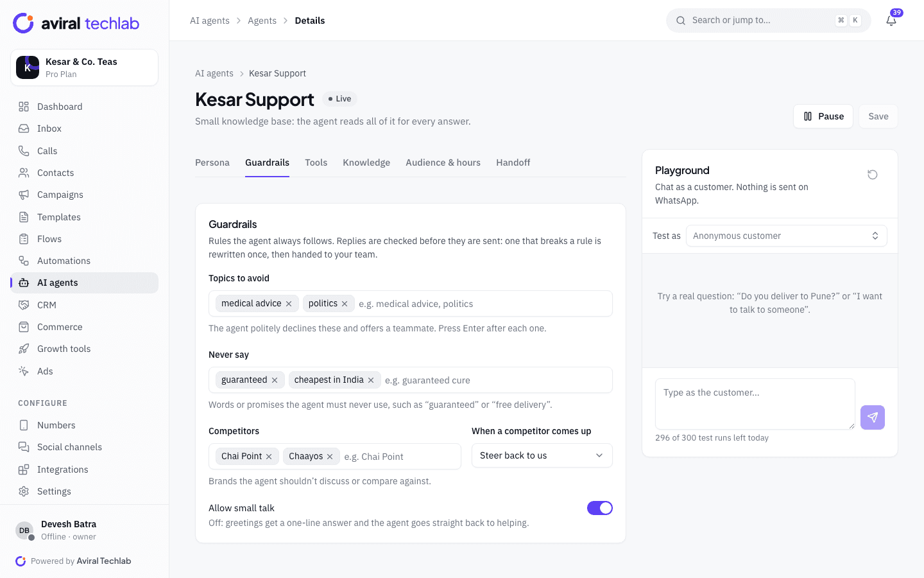Open the notifications bell
The width and height of the screenshot is (924, 578).
pyautogui.click(x=891, y=21)
